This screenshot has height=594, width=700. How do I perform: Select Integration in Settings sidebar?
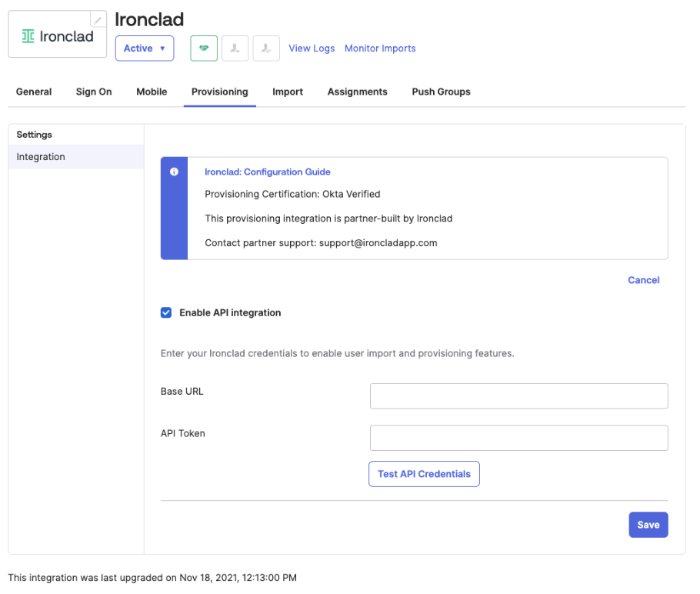[76, 157]
